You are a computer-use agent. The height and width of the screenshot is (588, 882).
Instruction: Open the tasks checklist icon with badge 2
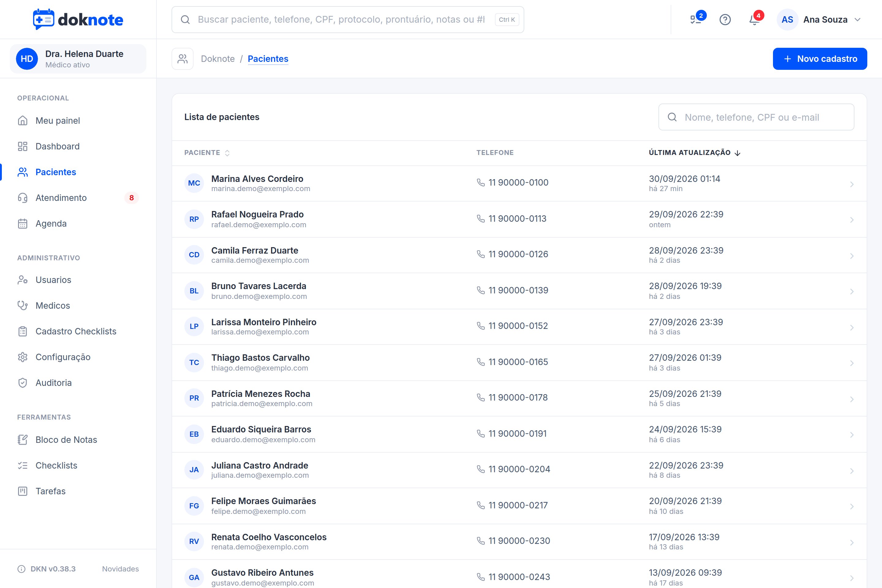click(x=695, y=20)
